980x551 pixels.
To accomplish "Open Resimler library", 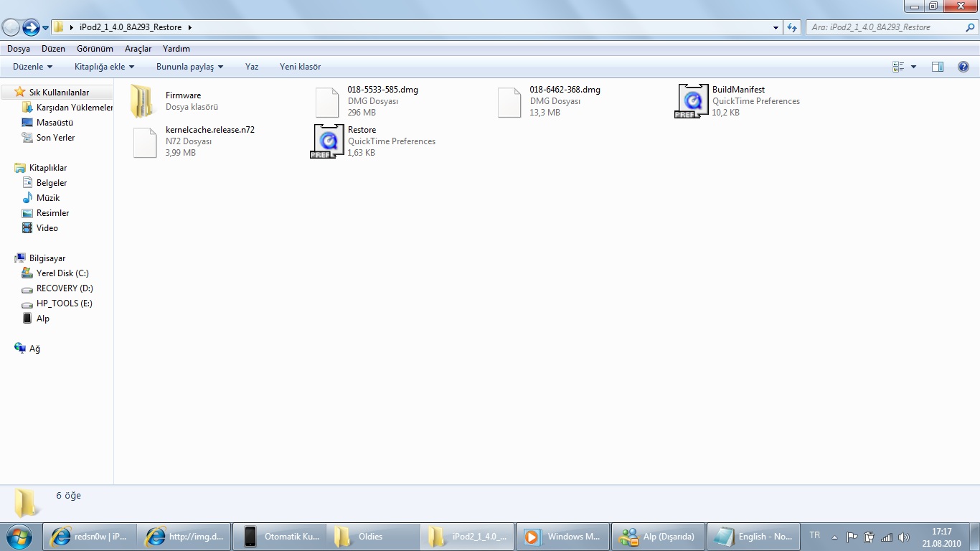I will pyautogui.click(x=52, y=213).
